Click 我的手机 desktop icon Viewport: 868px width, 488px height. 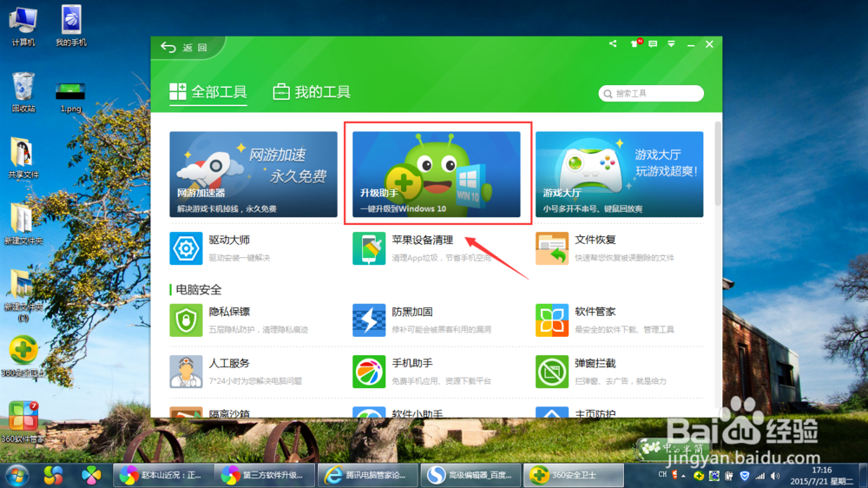point(71,26)
